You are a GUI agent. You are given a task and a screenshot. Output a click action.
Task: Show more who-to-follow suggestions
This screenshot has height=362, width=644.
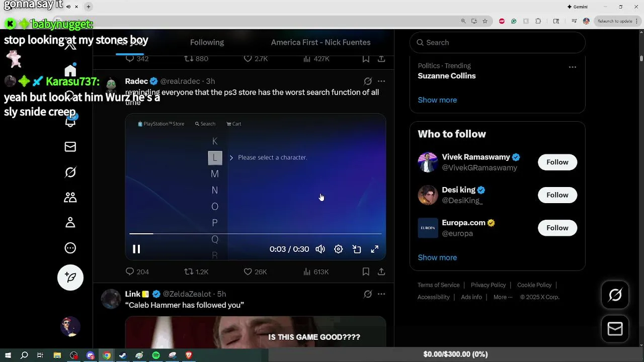tap(437, 257)
